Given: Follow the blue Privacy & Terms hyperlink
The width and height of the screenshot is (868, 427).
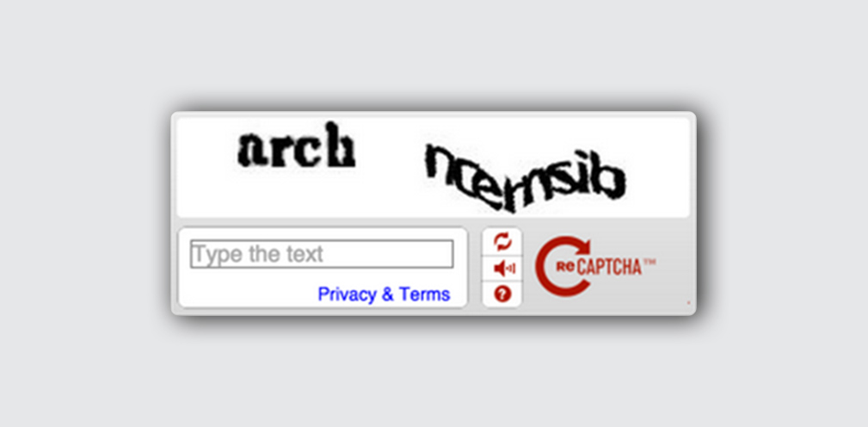Looking at the screenshot, I should click(x=384, y=294).
